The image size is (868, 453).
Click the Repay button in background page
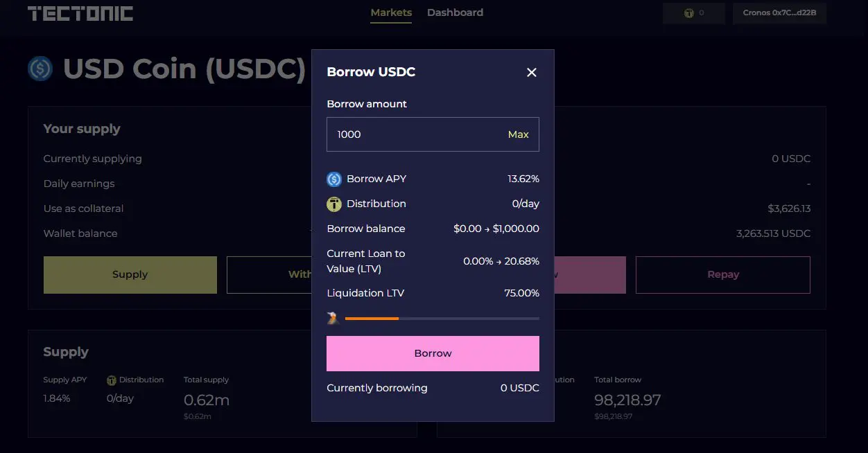pos(723,274)
